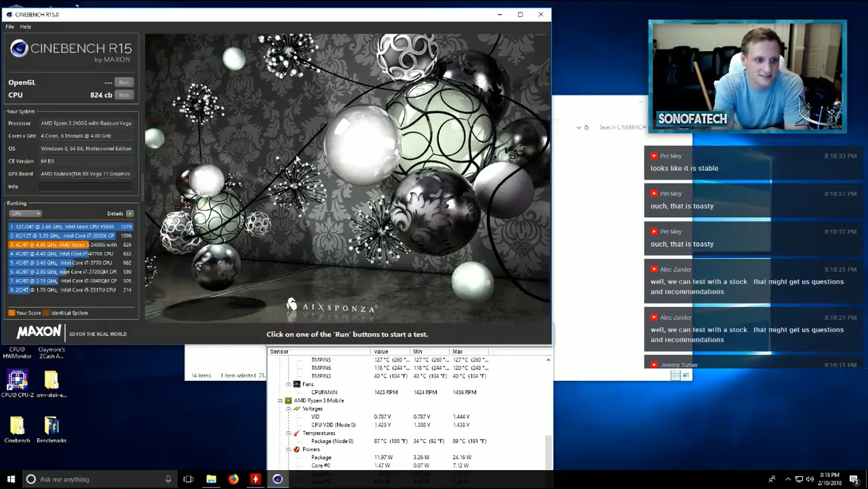
Task: Click the Cinebench R15 logo sphere icon
Action: [x=19, y=48]
